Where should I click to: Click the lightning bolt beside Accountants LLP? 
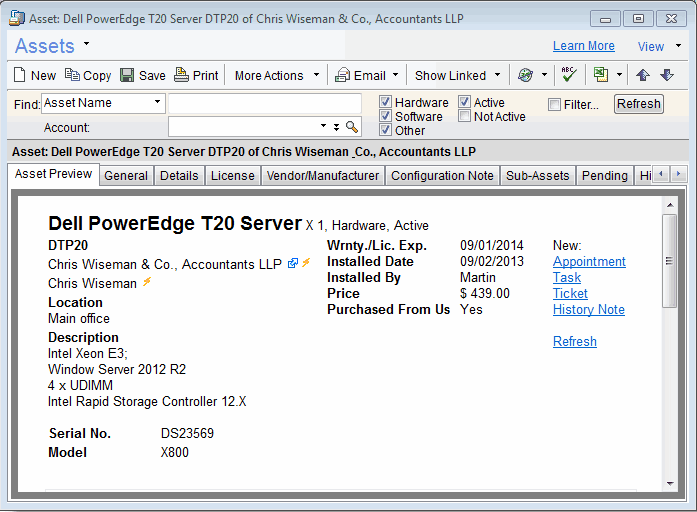pos(306,263)
